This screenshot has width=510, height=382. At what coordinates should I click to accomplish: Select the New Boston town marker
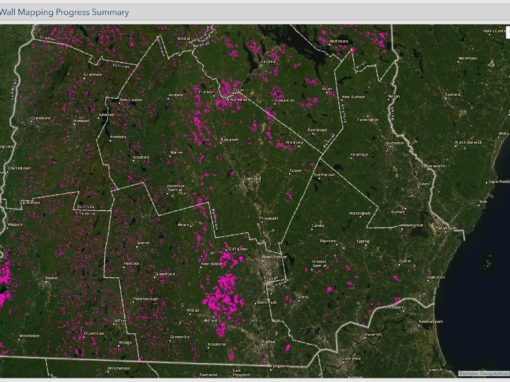201,267
